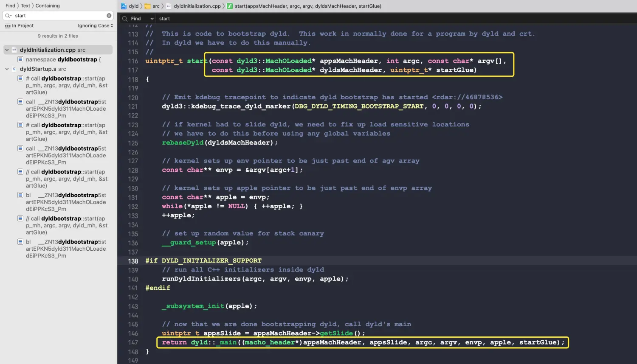Click the green function icon in jump bar
The image size is (637, 364).
click(x=229, y=6)
